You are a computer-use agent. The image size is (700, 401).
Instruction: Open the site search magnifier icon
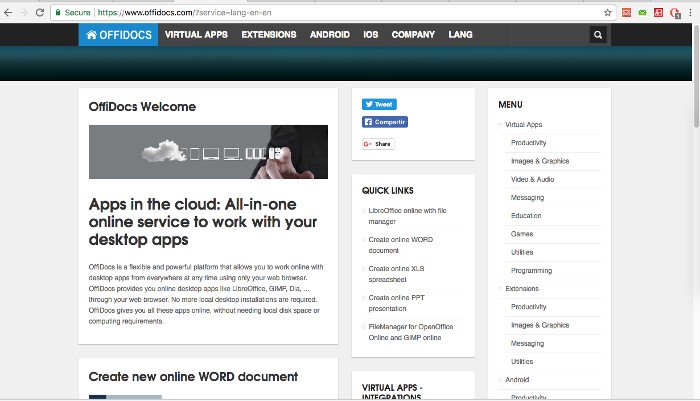[598, 34]
